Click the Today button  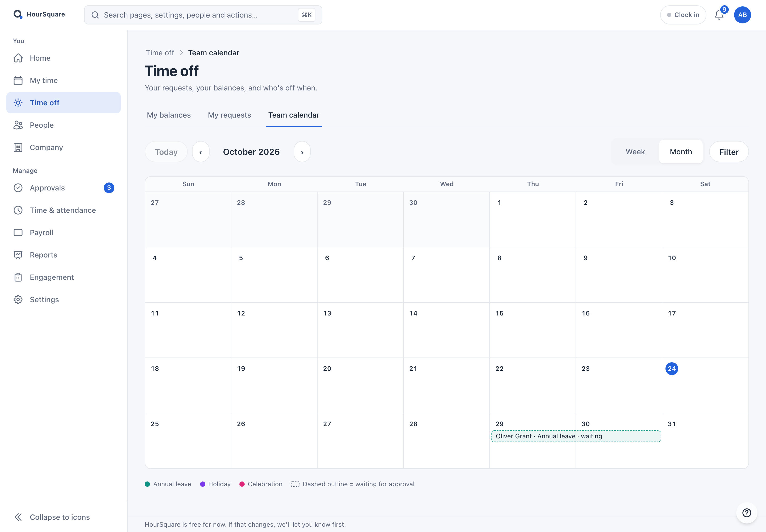[x=166, y=152]
